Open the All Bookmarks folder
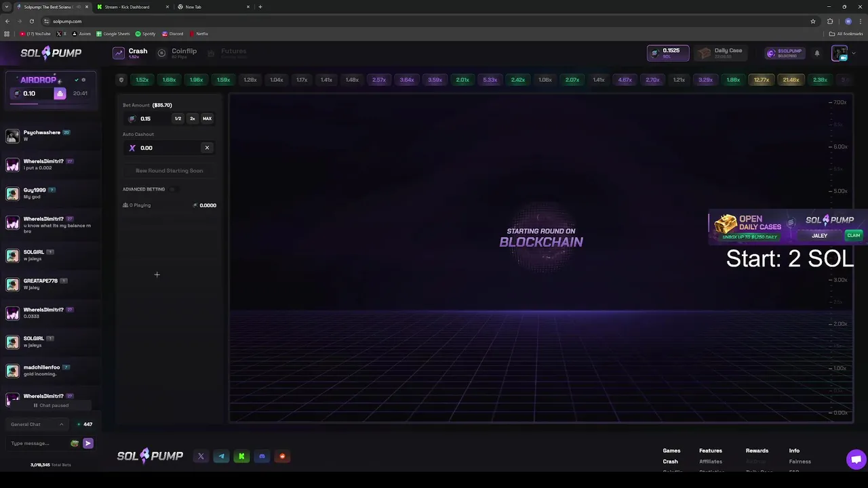Viewport: 868px width, 488px height. 846,34
